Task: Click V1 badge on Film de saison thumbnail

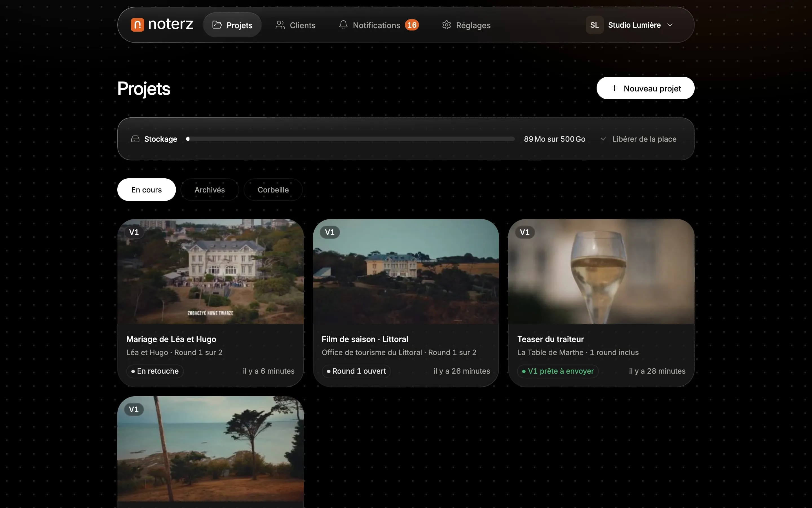Action: click(330, 232)
